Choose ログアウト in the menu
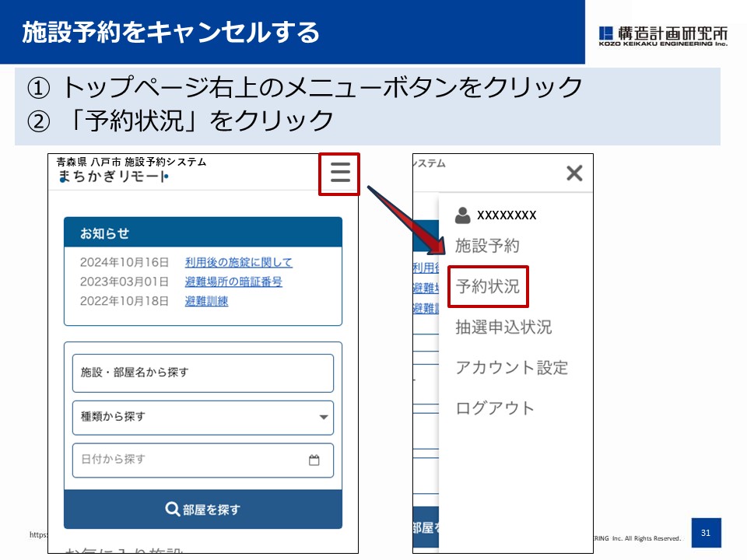Viewport: 747px width, 560px height. tap(495, 408)
